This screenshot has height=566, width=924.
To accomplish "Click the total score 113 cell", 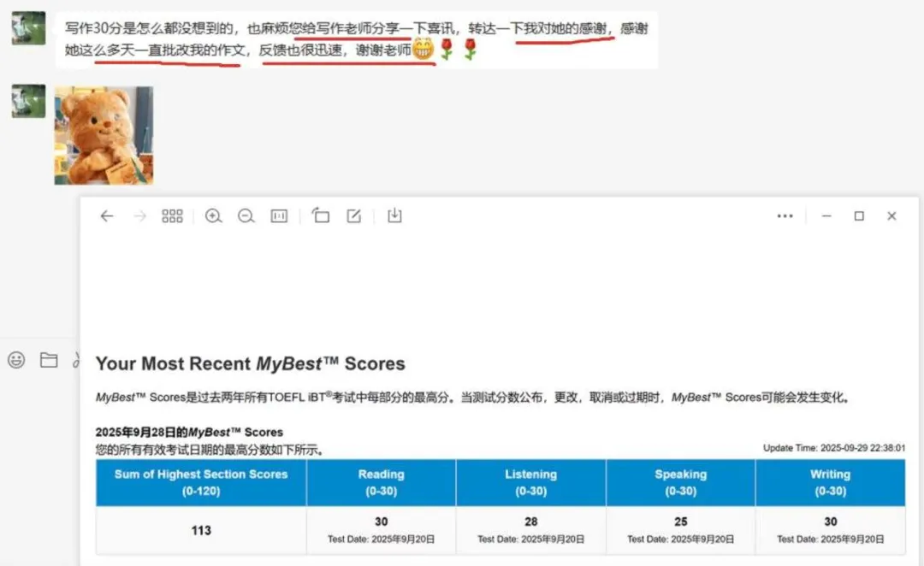I will pyautogui.click(x=201, y=531).
